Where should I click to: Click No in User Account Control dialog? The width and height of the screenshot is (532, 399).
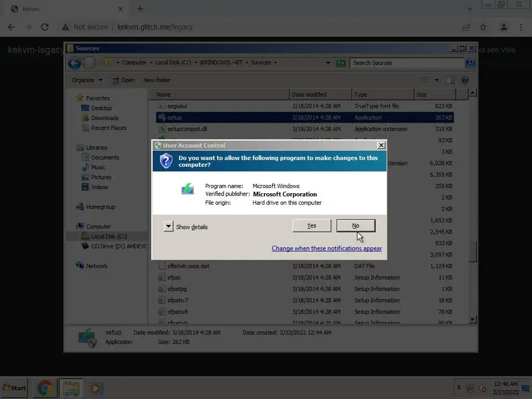355,225
